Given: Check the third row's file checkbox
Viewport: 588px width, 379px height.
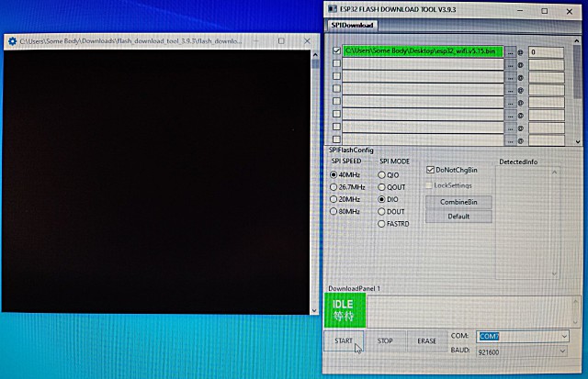Looking at the screenshot, I should tap(336, 76).
